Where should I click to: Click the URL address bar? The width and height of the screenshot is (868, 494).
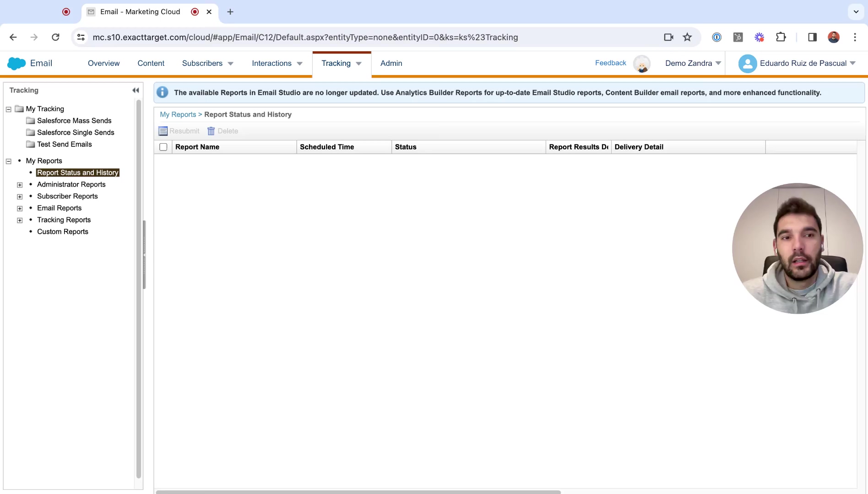pyautogui.click(x=305, y=38)
